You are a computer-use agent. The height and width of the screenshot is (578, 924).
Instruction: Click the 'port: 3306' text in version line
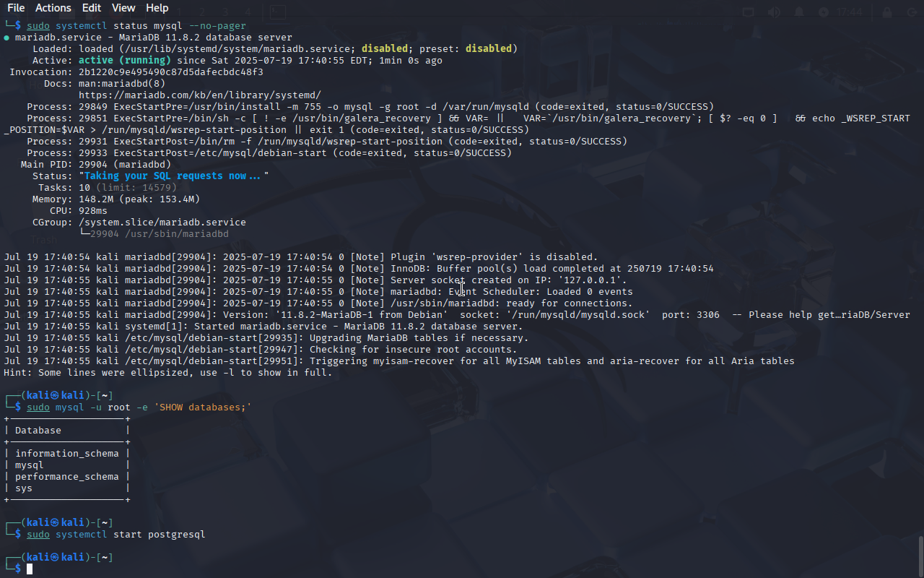click(691, 315)
